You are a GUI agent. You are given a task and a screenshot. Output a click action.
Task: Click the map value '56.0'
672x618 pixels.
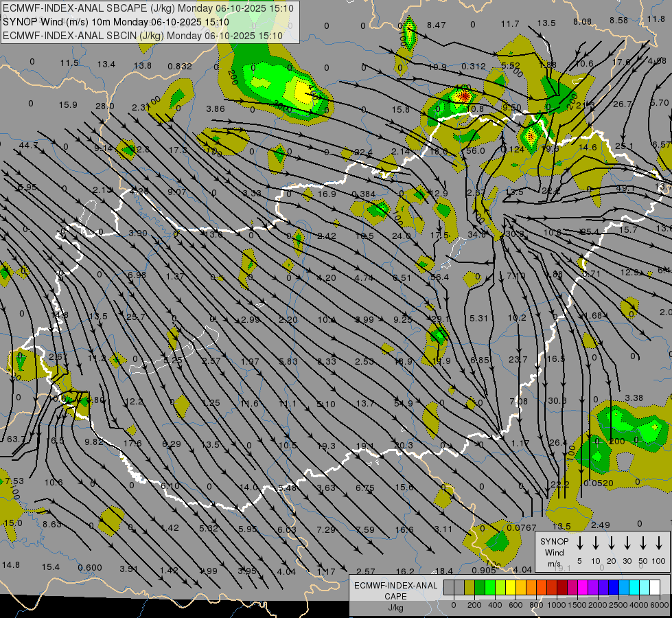click(475, 151)
